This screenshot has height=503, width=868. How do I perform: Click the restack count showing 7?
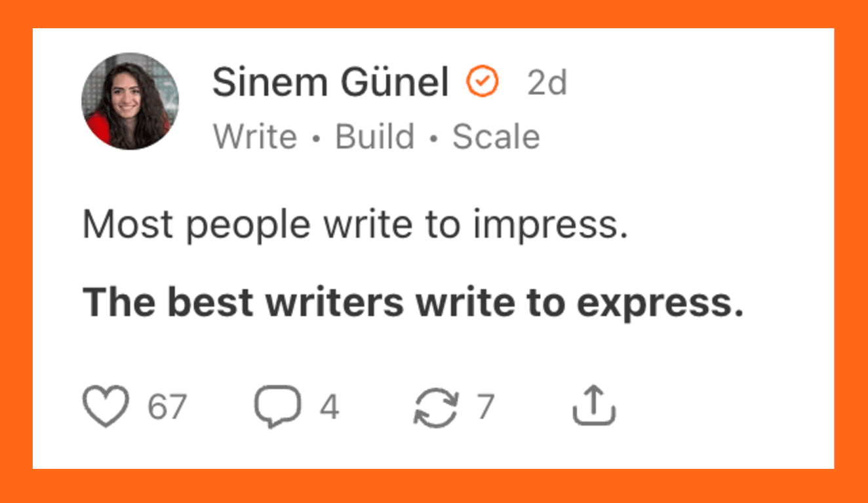point(485,407)
